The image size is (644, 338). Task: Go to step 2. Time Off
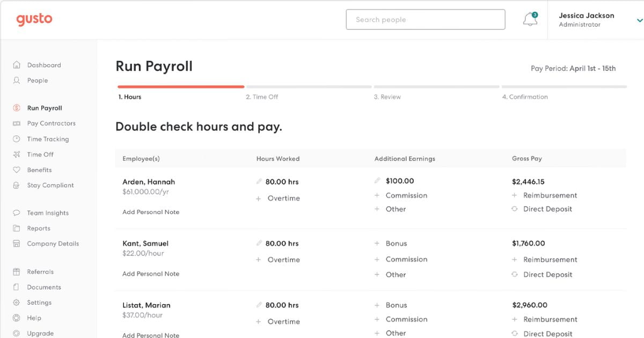click(262, 97)
